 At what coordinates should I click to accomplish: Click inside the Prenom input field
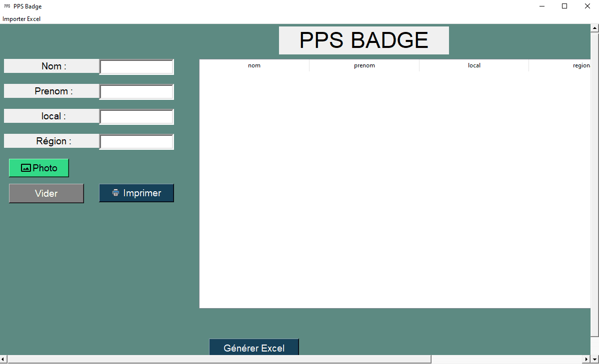click(136, 91)
